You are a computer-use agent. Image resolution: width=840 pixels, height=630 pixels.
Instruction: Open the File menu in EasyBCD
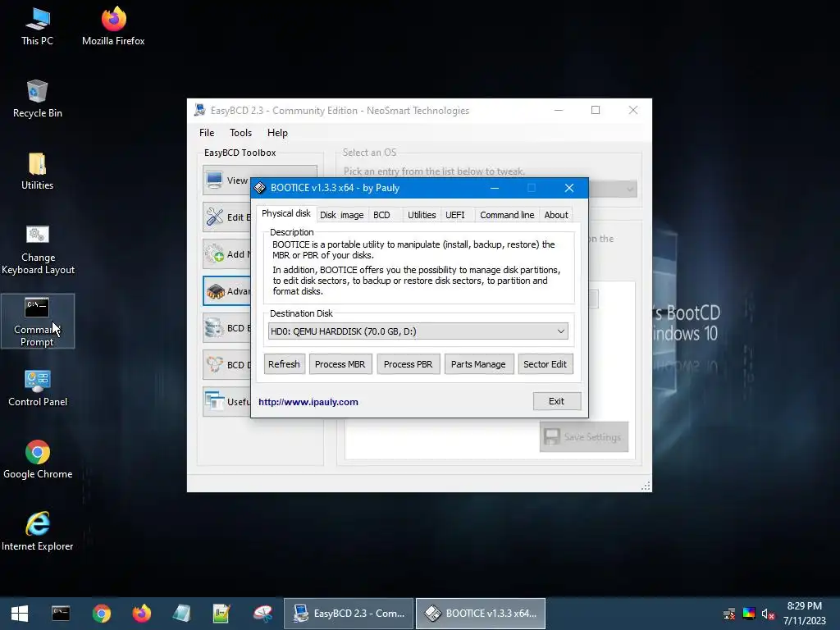pyautogui.click(x=207, y=133)
